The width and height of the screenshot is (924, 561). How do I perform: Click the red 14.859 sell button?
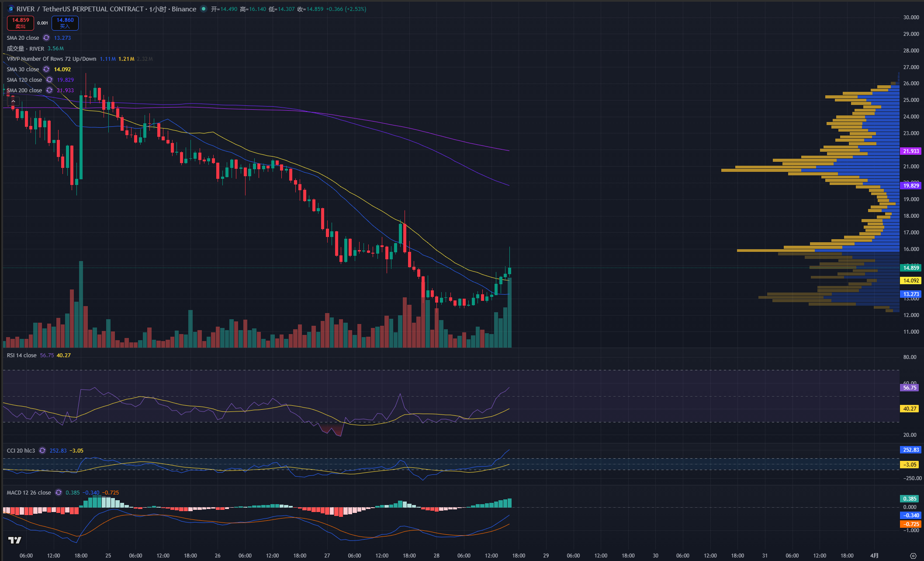click(x=21, y=23)
